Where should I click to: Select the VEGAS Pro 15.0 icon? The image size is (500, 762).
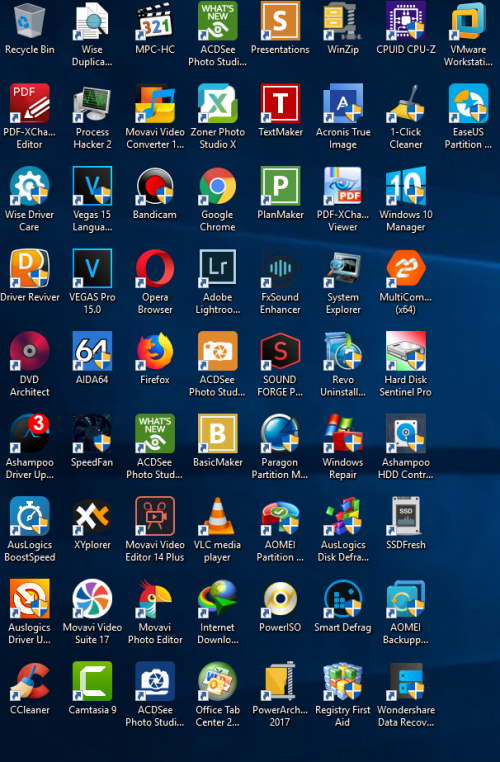(x=92, y=268)
